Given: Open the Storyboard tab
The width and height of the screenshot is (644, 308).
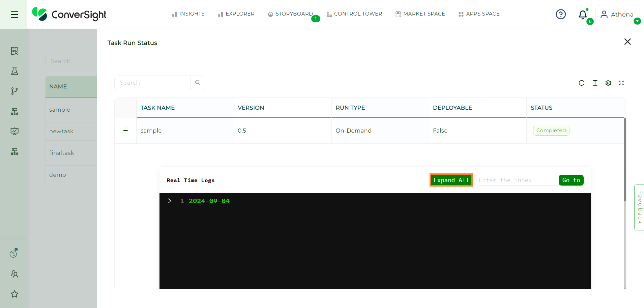Looking at the screenshot, I should [291, 14].
